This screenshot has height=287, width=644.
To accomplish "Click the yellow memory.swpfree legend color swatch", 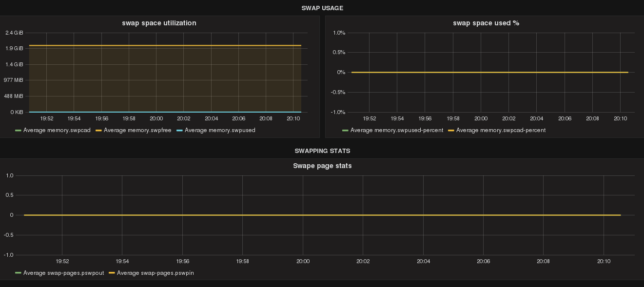I will tap(99, 130).
